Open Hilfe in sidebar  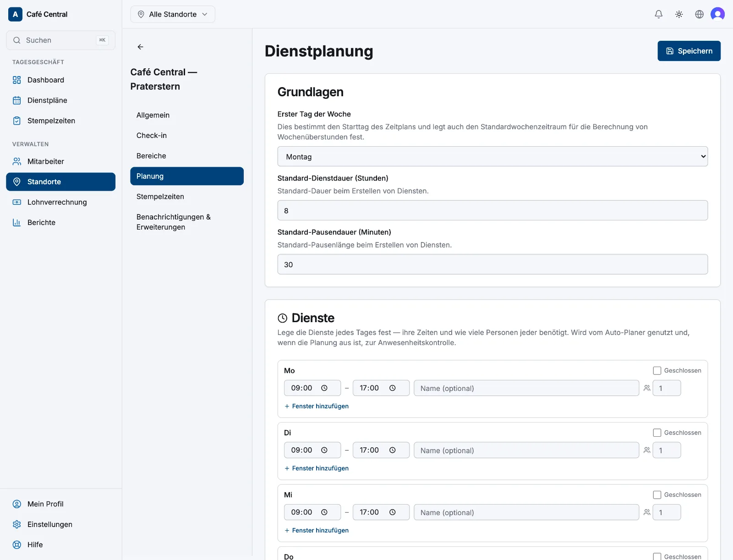[60, 545]
